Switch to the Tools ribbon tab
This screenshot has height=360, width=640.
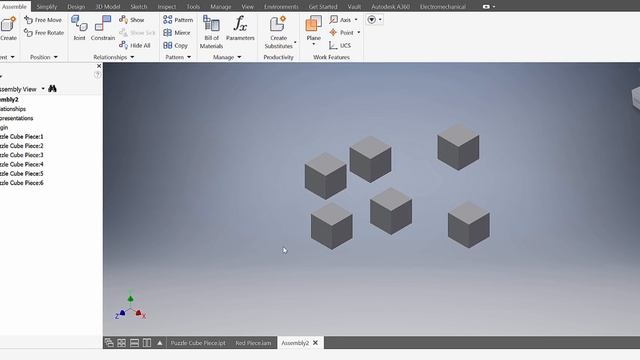tap(193, 7)
